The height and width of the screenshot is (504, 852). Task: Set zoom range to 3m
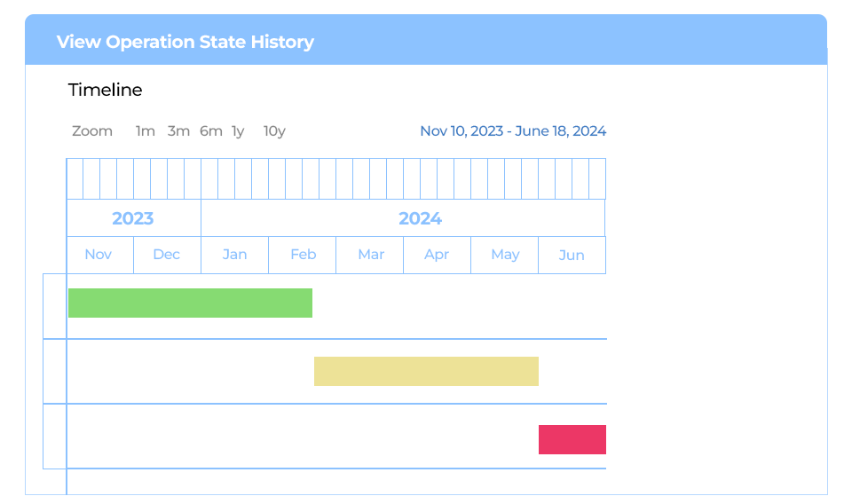coord(178,131)
